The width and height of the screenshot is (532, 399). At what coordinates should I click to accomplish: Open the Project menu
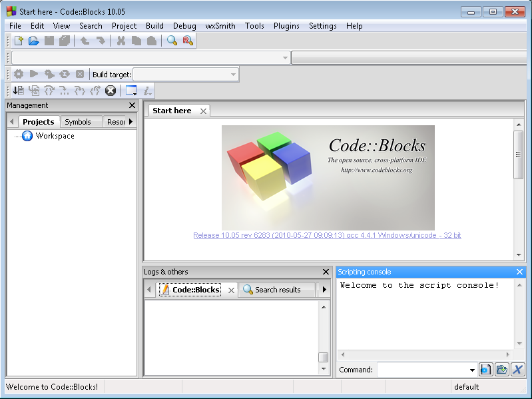[x=125, y=26]
